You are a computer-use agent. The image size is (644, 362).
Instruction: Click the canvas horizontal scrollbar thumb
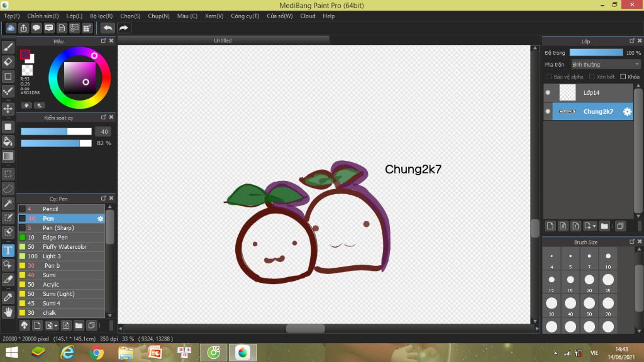pyautogui.click(x=305, y=328)
